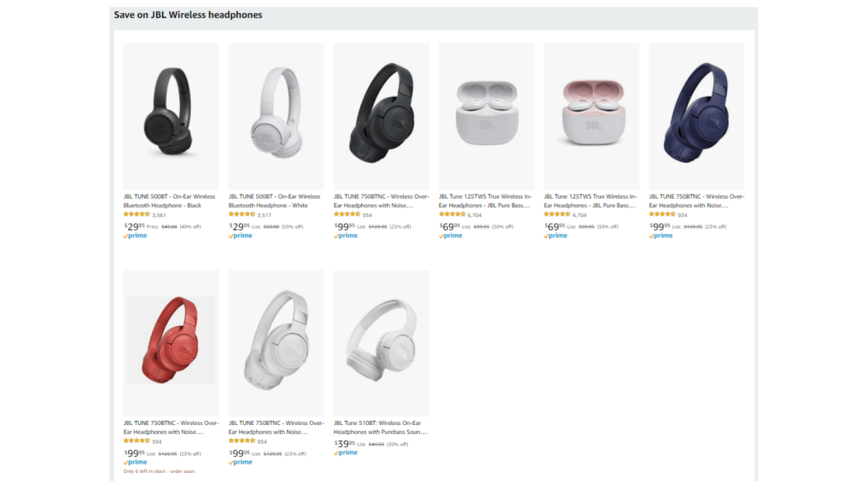The image size is (868, 488).
Task: Click the JBL TUNE 500BT White title link
Action: pos(274,201)
